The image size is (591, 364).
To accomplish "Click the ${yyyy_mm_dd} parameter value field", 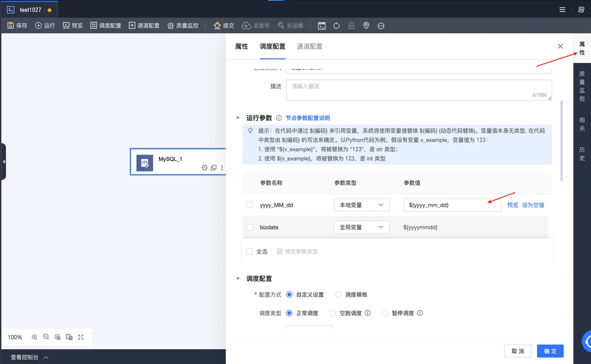I will (x=453, y=205).
